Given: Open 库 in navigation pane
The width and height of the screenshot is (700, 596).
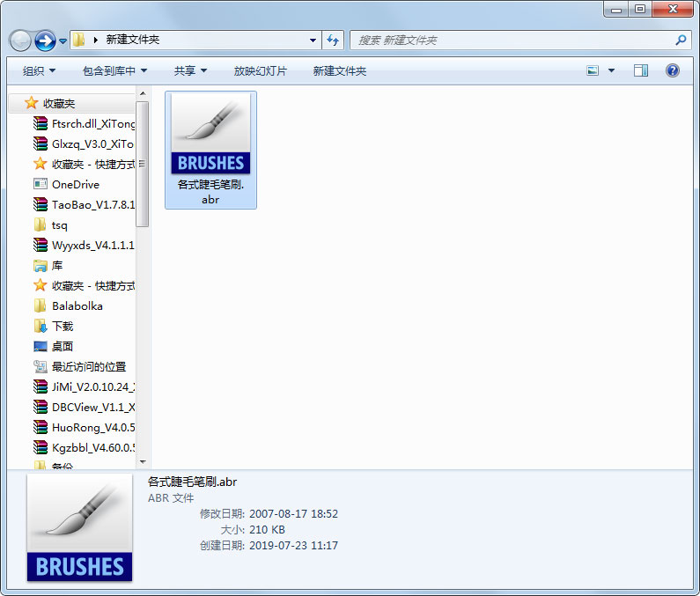Looking at the screenshot, I should click(x=57, y=266).
